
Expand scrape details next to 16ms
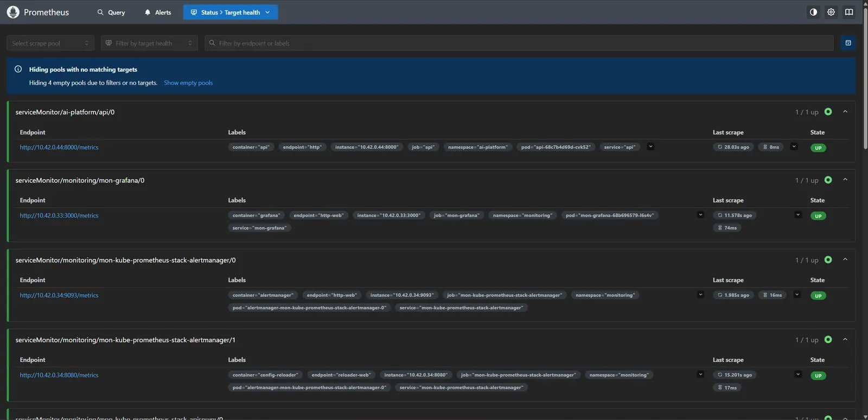(797, 295)
